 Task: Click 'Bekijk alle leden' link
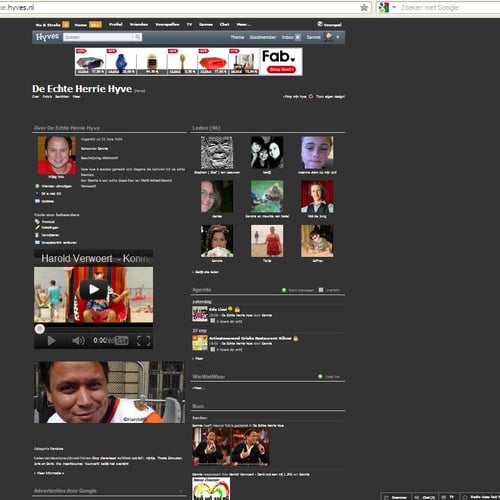pos(207,272)
